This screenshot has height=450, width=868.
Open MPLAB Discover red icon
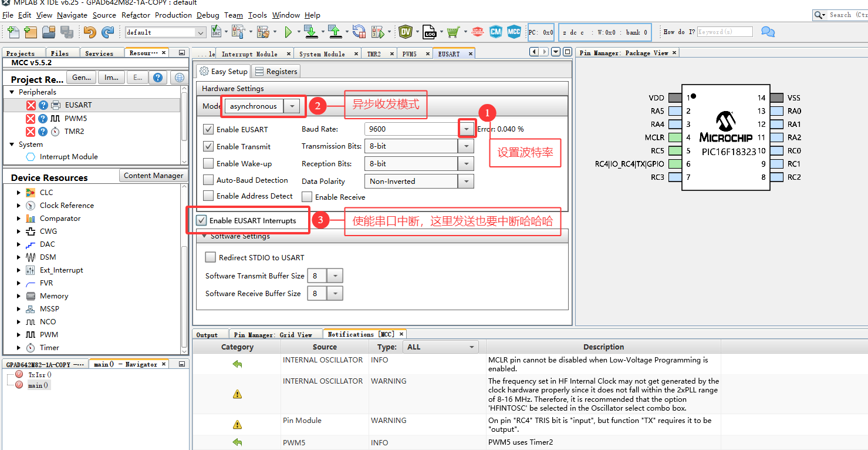(477, 32)
